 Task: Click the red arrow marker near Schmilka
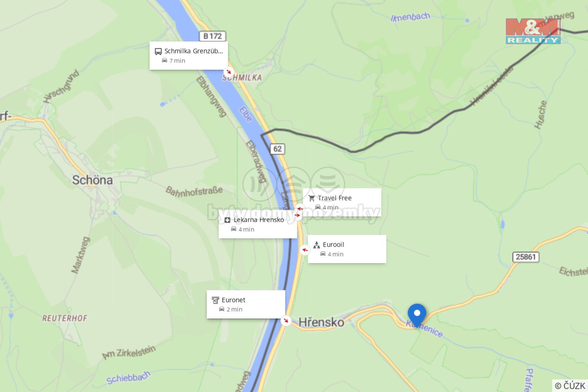[229, 71]
